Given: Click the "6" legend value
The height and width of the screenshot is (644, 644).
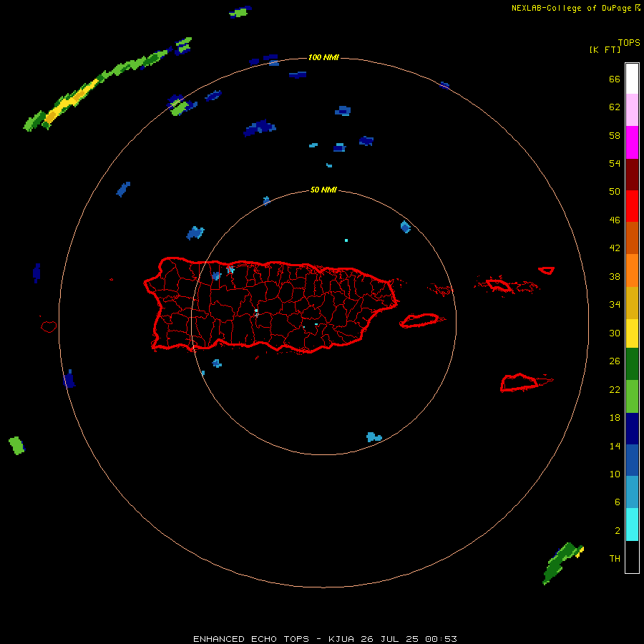Looking at the screenshot, I should 618,502.
